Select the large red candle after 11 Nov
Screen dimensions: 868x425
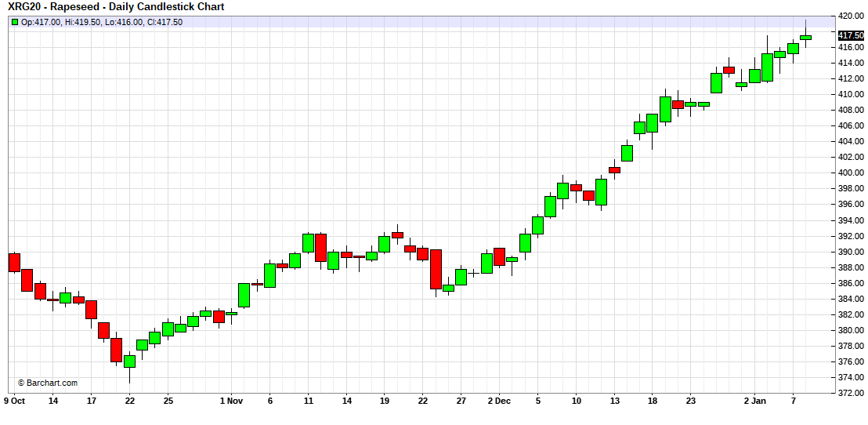(320, 248)
